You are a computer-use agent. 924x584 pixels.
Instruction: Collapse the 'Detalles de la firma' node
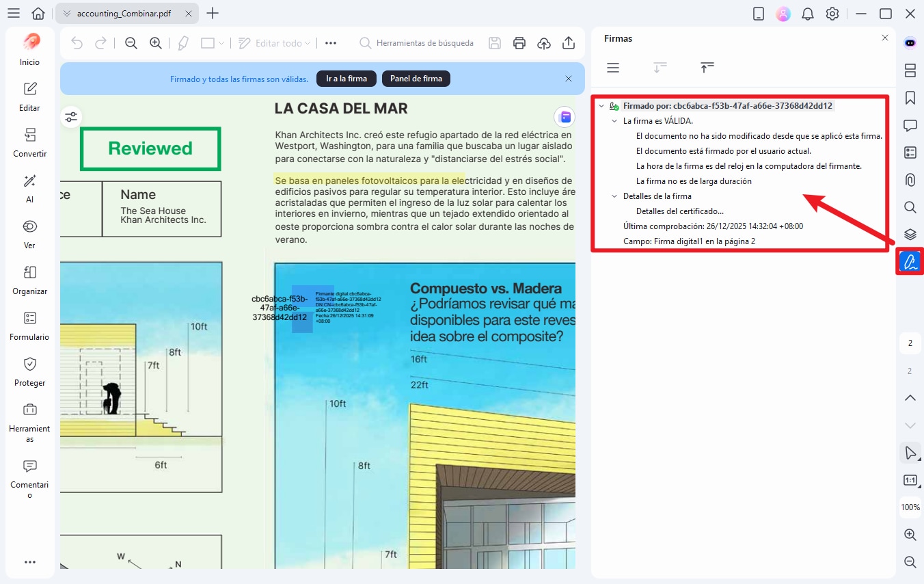(614, 196)
